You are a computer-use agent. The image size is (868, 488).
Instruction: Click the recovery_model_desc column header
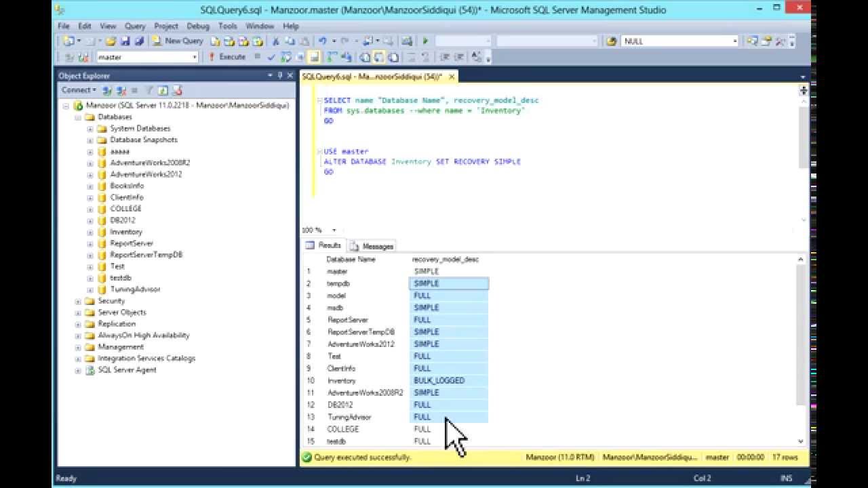446,260
